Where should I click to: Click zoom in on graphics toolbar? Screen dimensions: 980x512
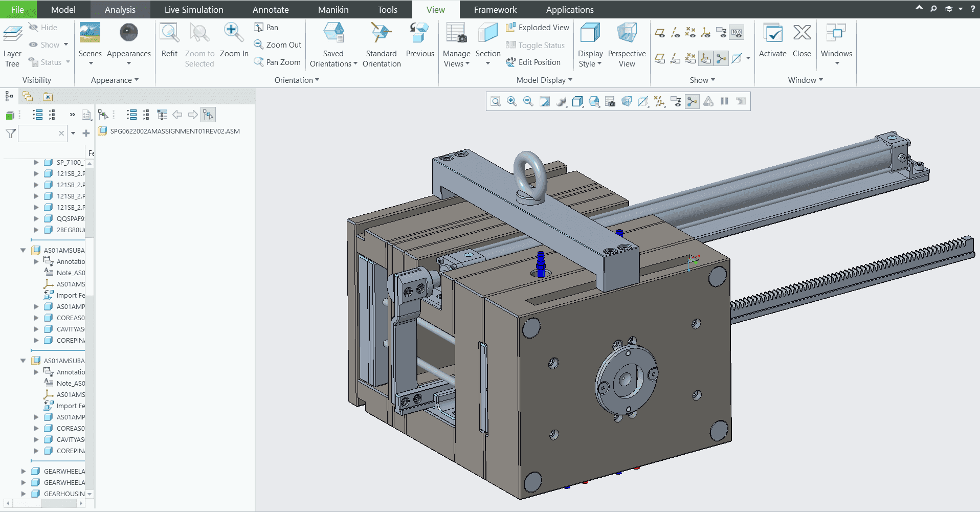click(x=512, y=101)
